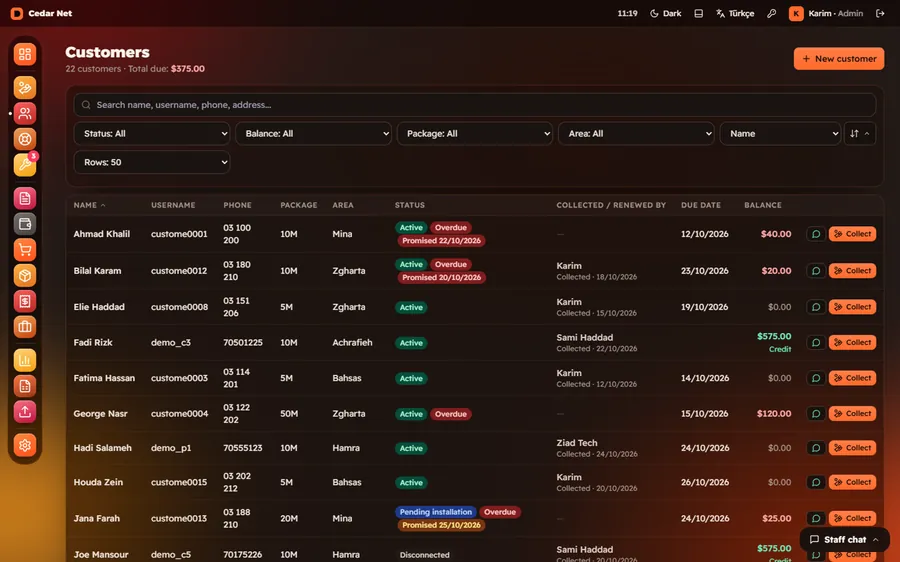The height and width of the screenshot is (562, 900).
Task: Collect payment from Jana Farah
Action: [x=852, y=518]
